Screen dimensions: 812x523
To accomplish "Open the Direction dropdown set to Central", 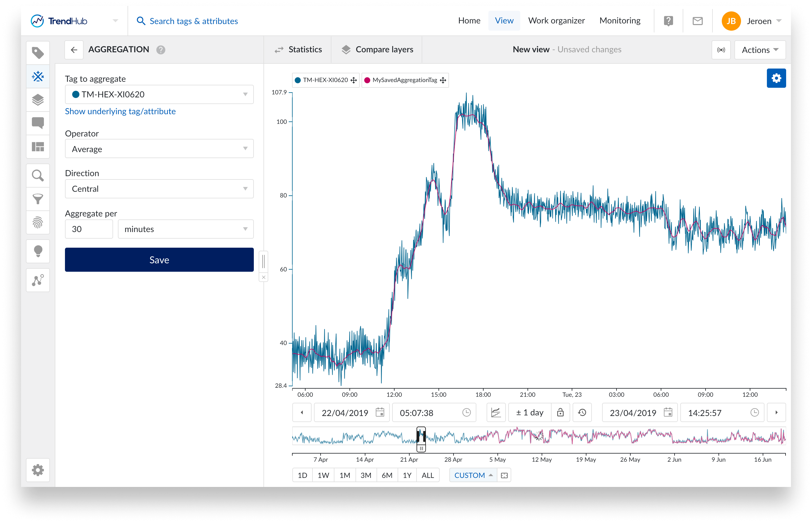I will pos(159,189).
